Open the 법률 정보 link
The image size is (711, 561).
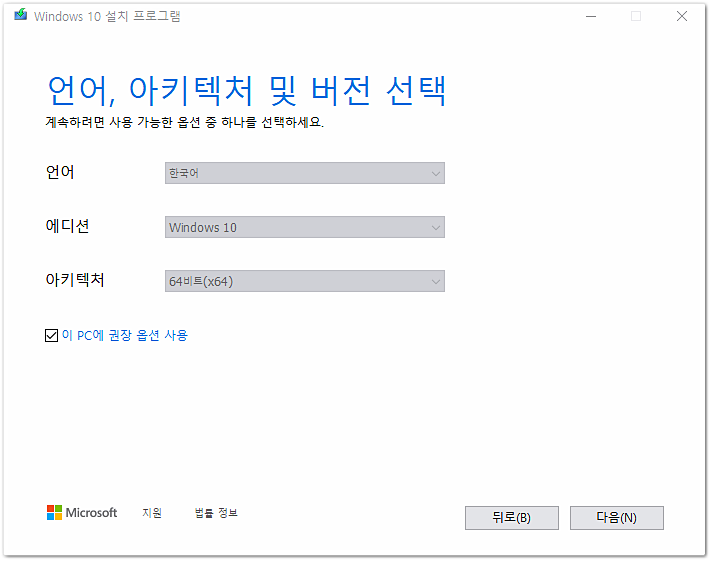216,512
